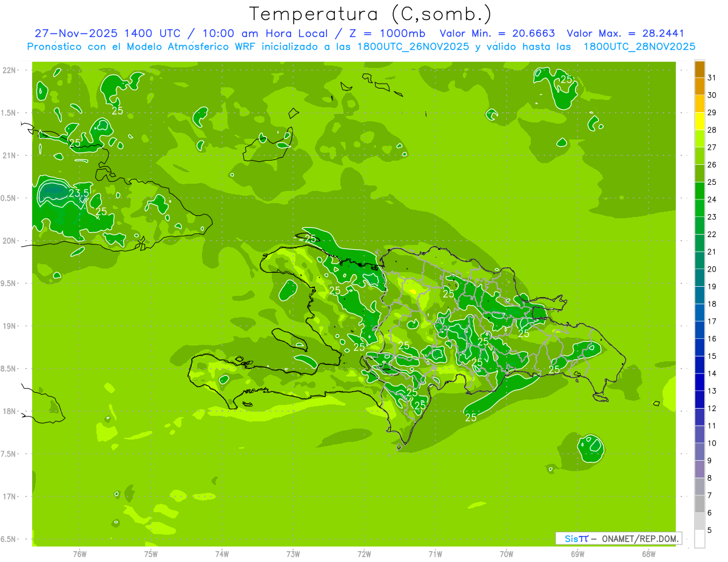Click the map title 'Temperatura (C,somb.)'
Image resolution: width=728 pixels, height=562 pixels.
pos(370,14)
